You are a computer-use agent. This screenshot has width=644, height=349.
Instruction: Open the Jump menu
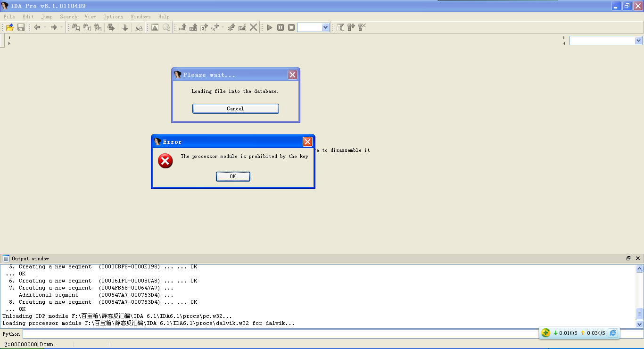pos(47,17)
